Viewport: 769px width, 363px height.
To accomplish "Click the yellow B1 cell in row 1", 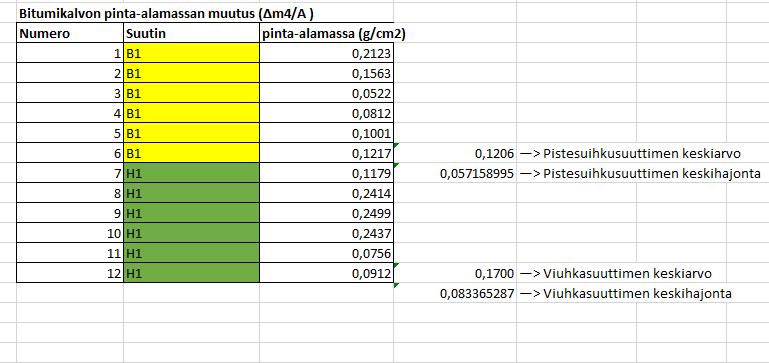I will point(191,53).
